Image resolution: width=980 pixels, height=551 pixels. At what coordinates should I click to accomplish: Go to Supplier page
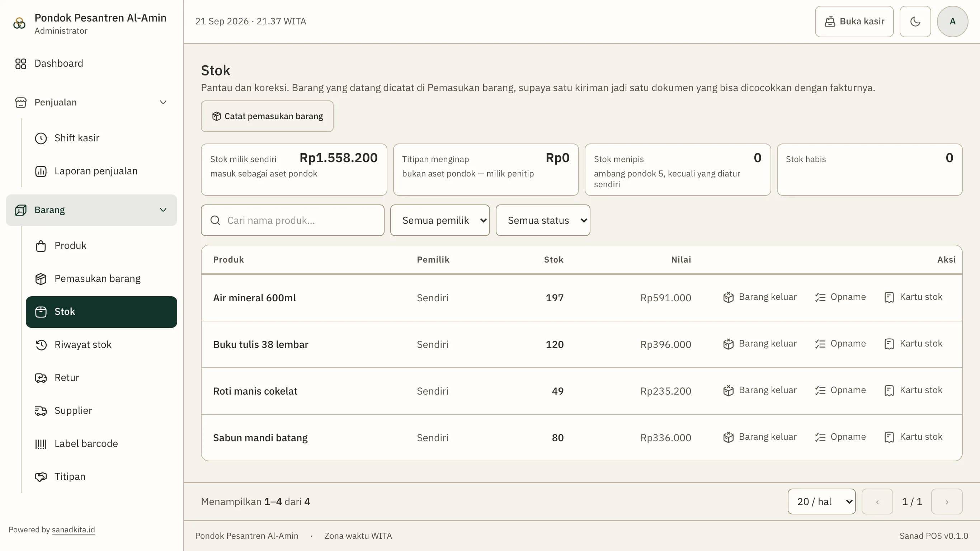(x=101, y=411)
